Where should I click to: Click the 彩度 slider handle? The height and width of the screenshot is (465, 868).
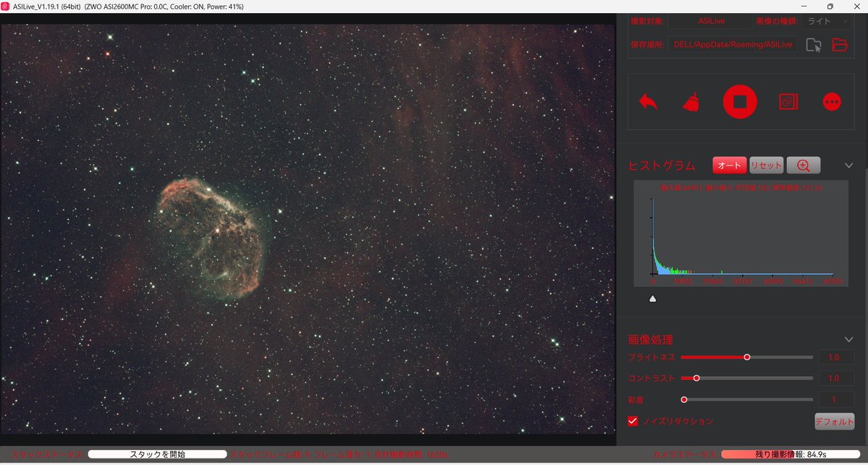(x=684, y=399)
